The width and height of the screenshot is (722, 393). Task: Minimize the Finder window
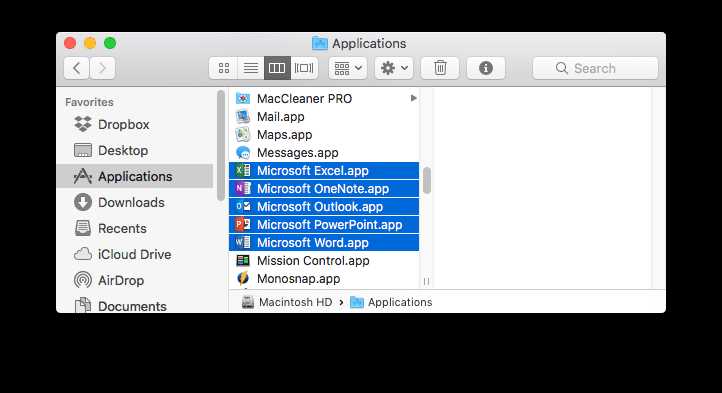90,43
